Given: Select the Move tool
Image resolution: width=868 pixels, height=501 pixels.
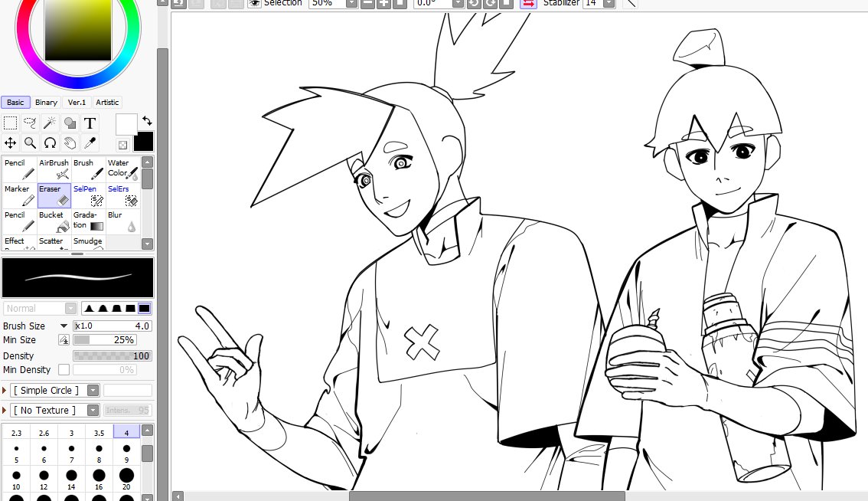Looking at the screenshot, I should click(x=11, y=143).
